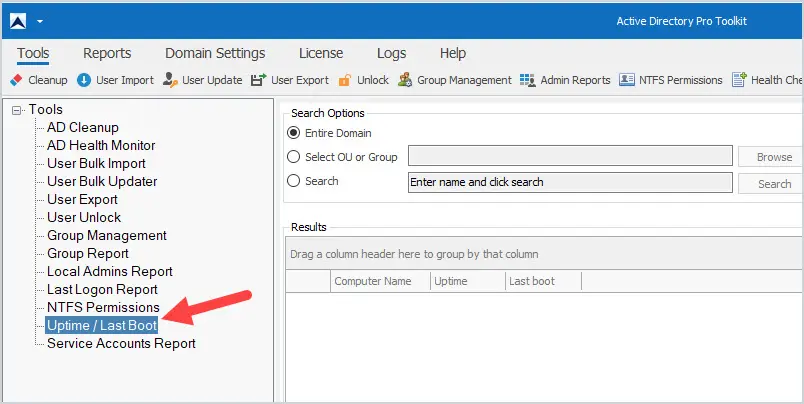Switch to the Tools tab
This screenshot has height=404, width=804.
[x=33, y=53]
